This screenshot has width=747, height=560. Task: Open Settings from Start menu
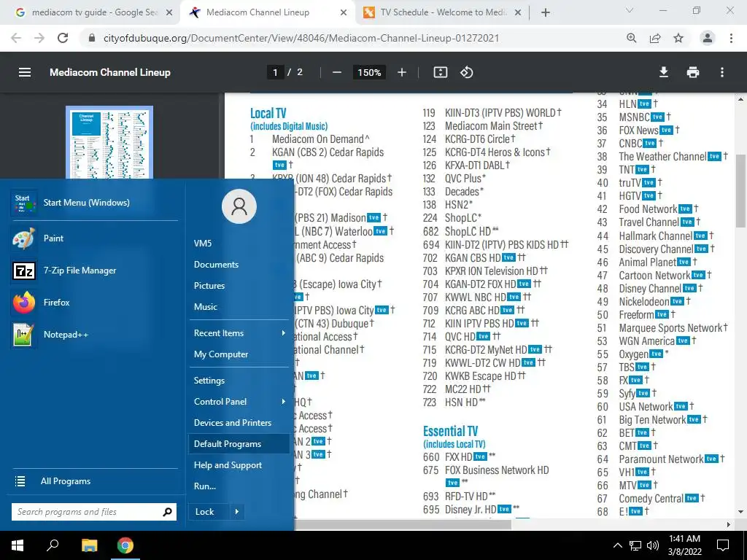(209, 381)
